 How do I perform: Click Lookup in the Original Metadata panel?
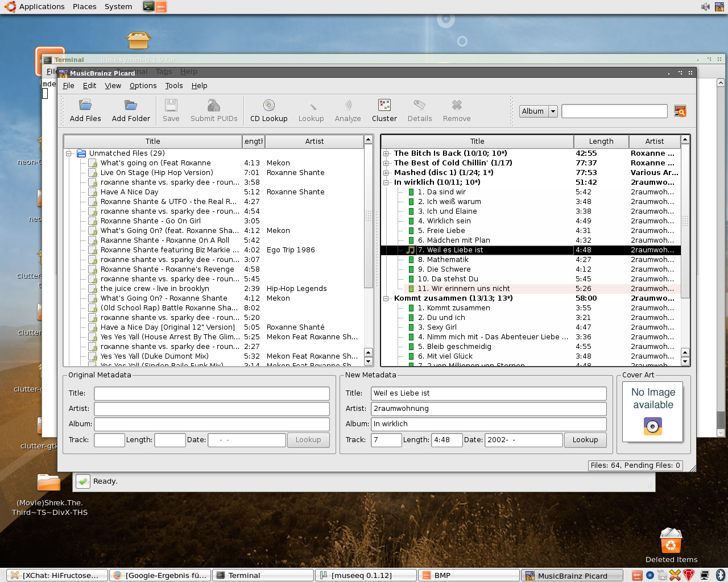(x=308, y=440)
